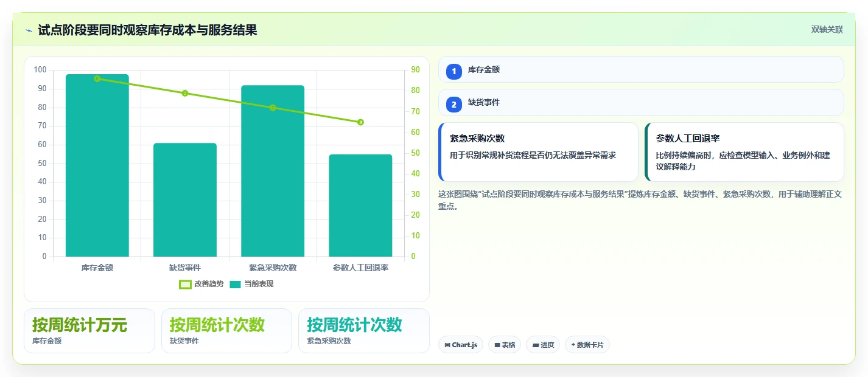The image size is (868, 377).
Task: Click the lightning icon beside the title
Action: pyautogui.click(x=29, y=30)
